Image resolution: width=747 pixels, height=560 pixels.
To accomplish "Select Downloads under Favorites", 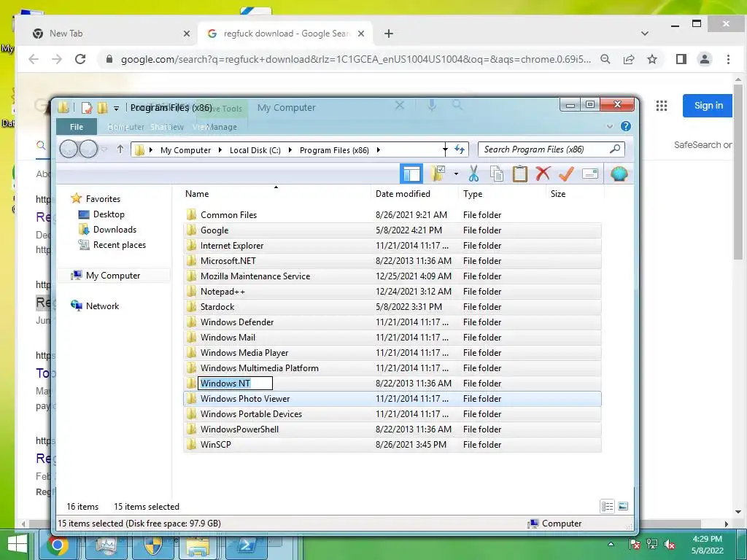I will pos(115,230).
